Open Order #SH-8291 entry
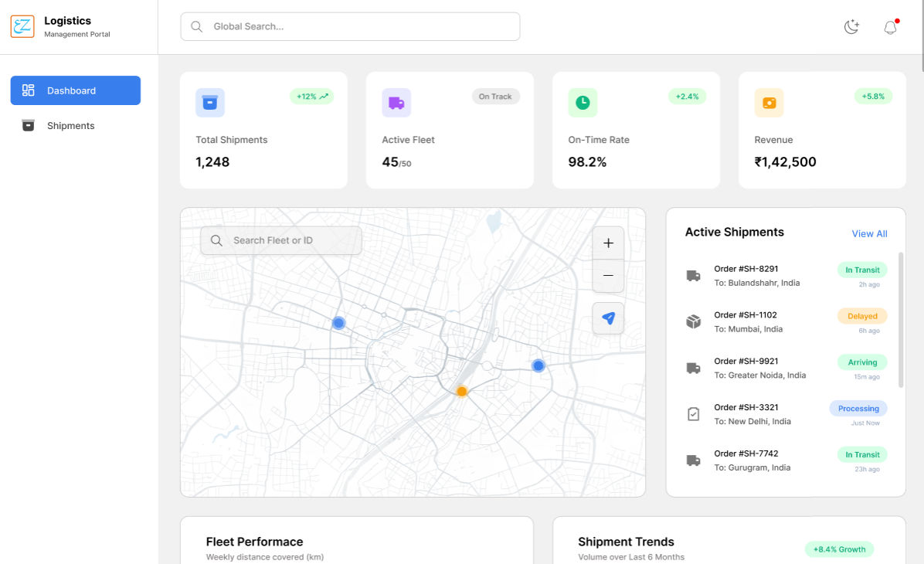 click(x=786, y=276)
